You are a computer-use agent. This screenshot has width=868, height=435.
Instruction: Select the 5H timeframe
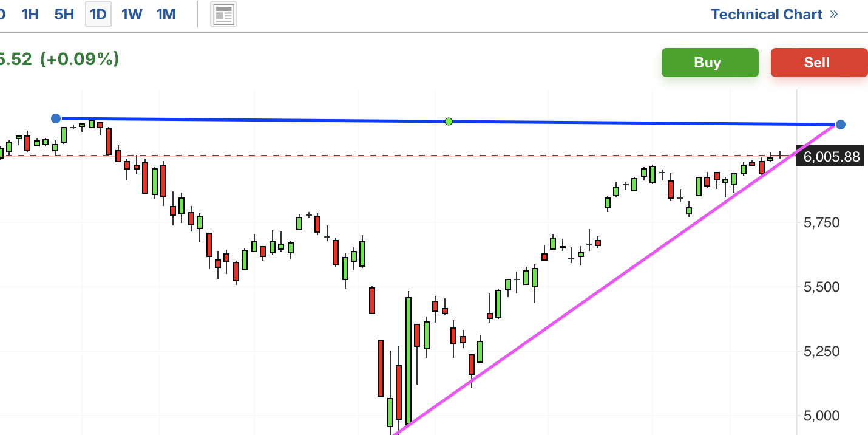coord(64,15)
